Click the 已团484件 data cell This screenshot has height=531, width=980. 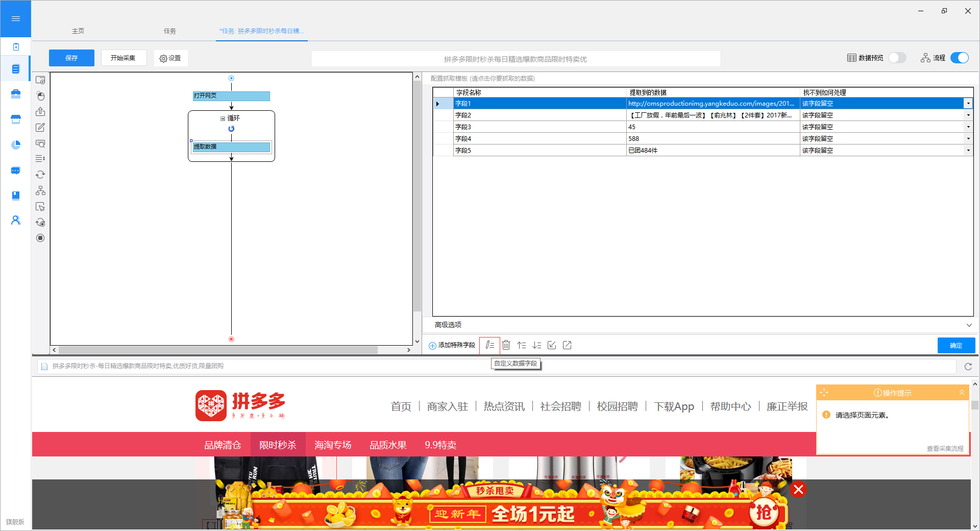tap(713, 151)
